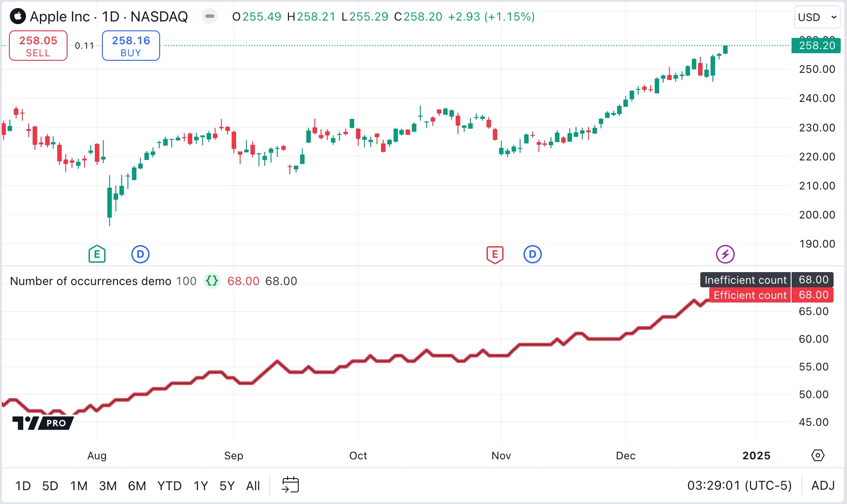The height and width of the screenshot is (504, 847).
Task: Select the 1M time range
Action: (x=79, y=486)
